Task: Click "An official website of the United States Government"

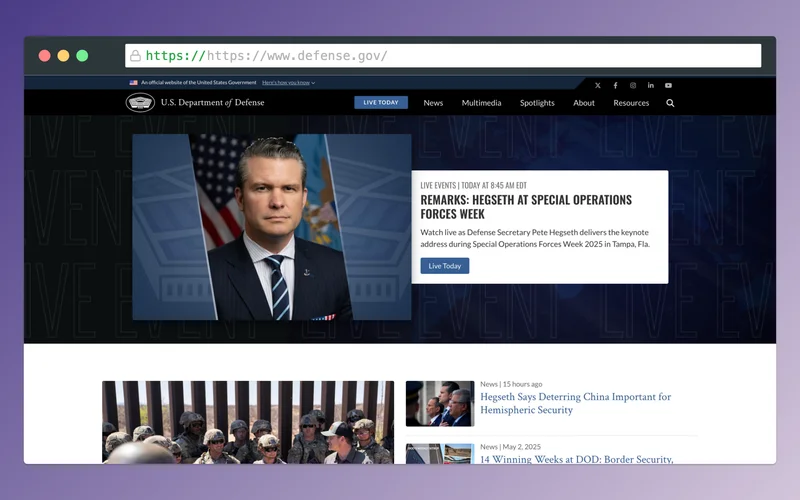Action: 198,83
